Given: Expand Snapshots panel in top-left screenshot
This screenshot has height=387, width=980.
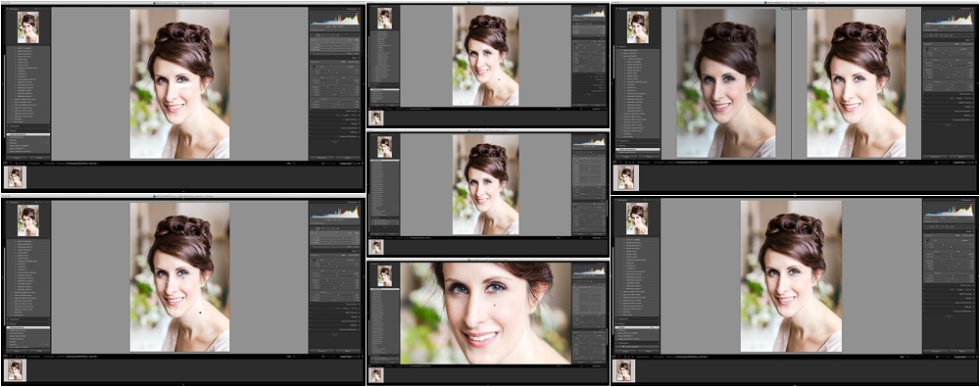Looking at the screenshot, I should point(8,126).
